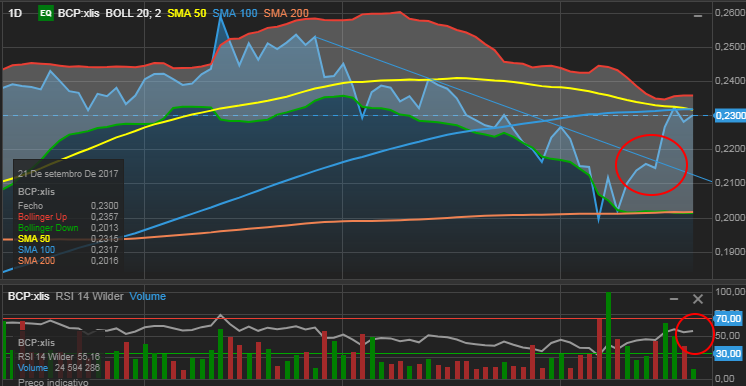The height and width of the screenshot is (386, 746).
Task: Click the 0,2300 current price tag
Action: [729, 116]
